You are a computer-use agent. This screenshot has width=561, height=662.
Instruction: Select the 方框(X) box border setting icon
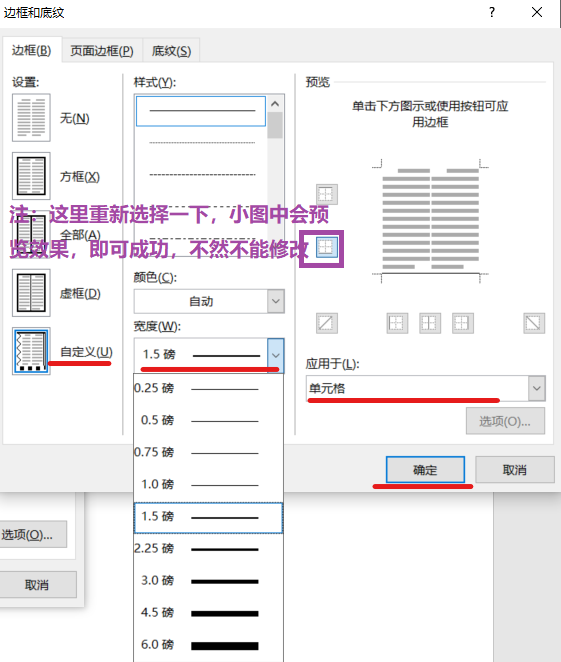coord(31,176)
